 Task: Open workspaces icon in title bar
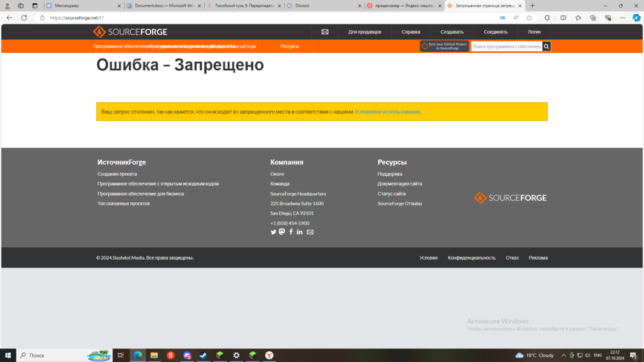pyautogui.click(x=21, y=6)
